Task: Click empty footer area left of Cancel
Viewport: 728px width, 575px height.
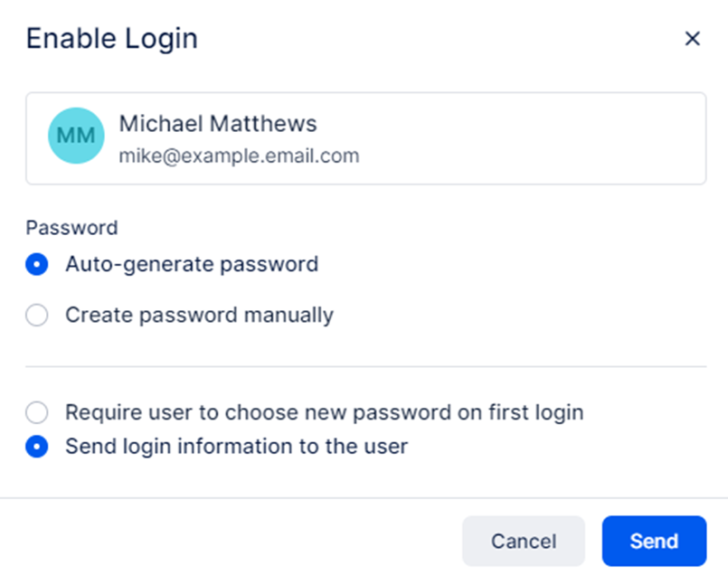Action: coord(226,541)
